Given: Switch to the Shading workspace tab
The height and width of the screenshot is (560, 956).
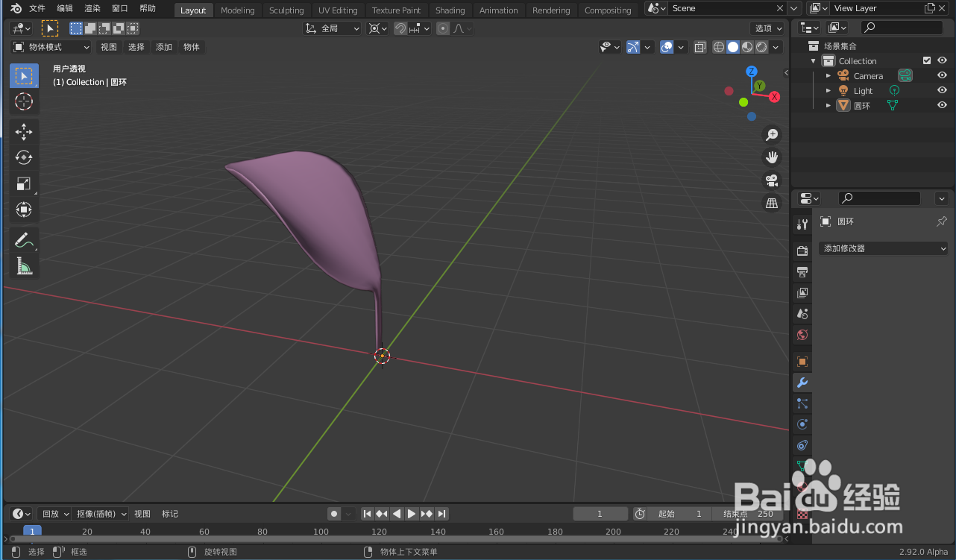Looking at the screenshot, I should [450, 10].
